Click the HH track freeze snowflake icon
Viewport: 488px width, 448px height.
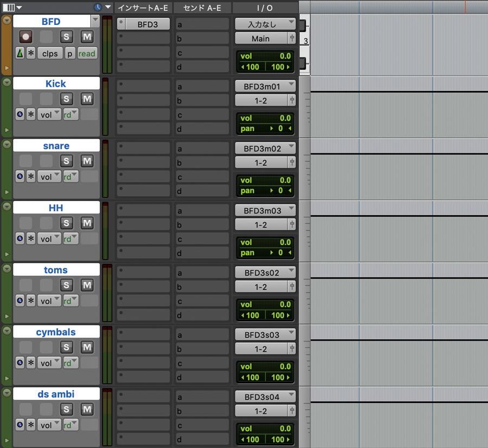coord(31,238)
